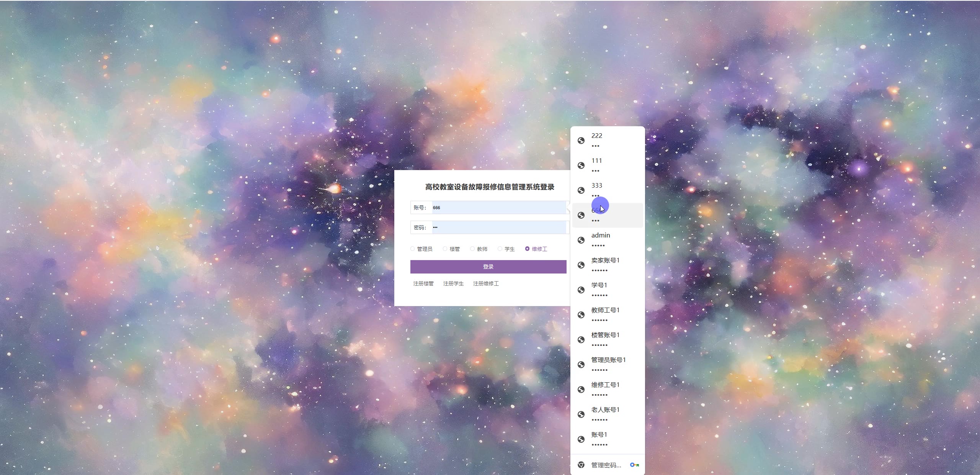The image size is (980, 475).
Task: Click globe icon beside 222 credential
Action: 581,141
